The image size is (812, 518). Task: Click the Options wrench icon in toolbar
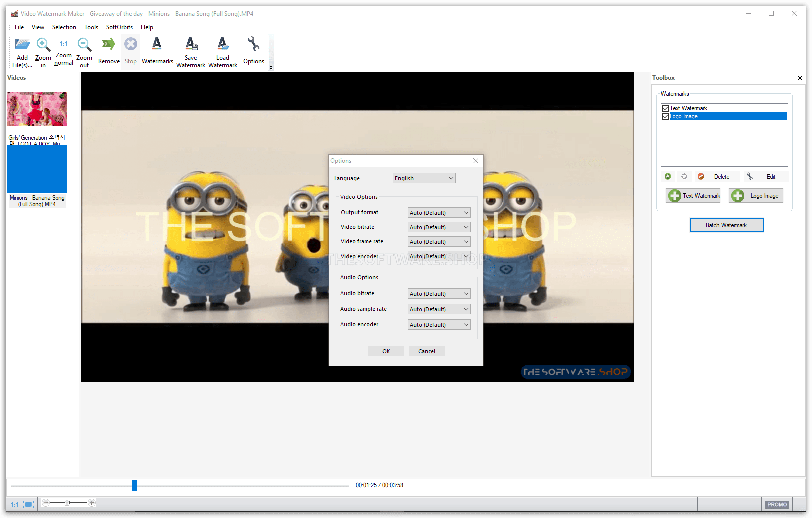254,45
